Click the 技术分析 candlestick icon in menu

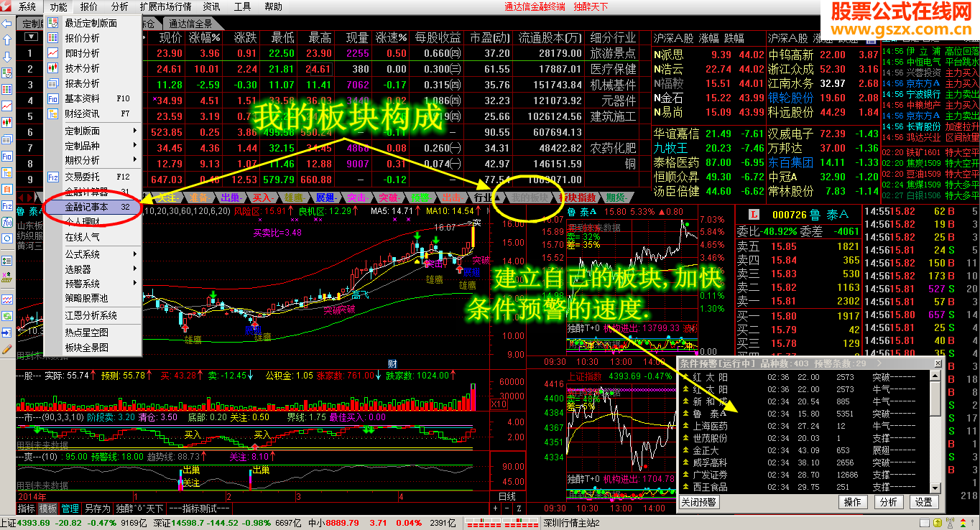(x=53, y=68)
